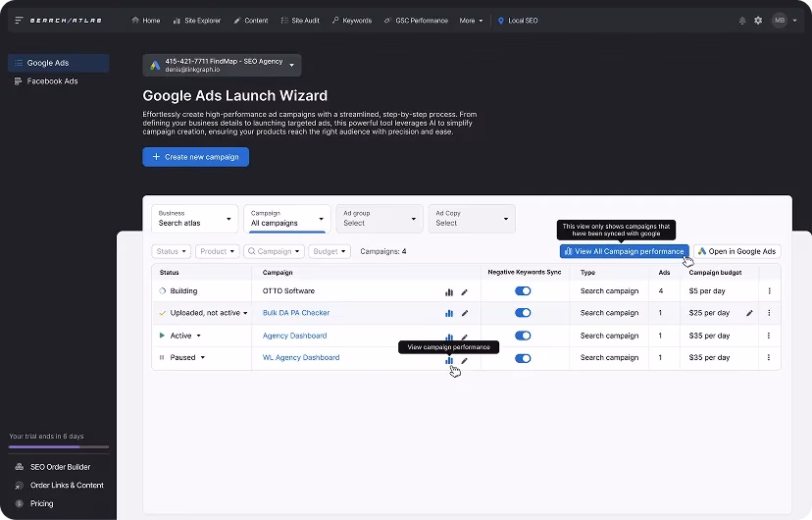Switch off sync for WL Agency Dashboard
The width and height of the screenshot is (812, 520).
pos(523,358)
